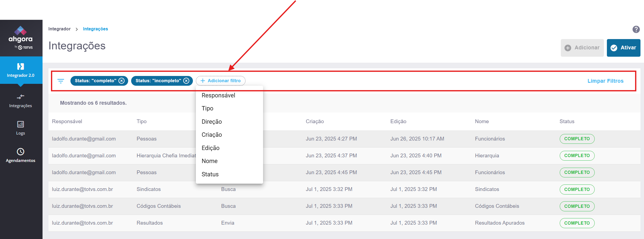Sort by the Responsável column header
Viewport: 644px width, 239px height.
point(67,122)
